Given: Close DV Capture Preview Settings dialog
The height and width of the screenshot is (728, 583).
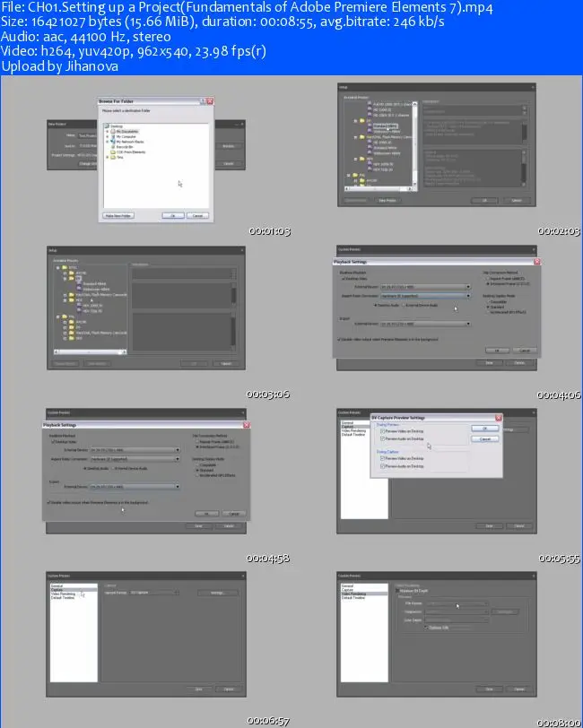Looking at the screenshot, I should point(499,418).
